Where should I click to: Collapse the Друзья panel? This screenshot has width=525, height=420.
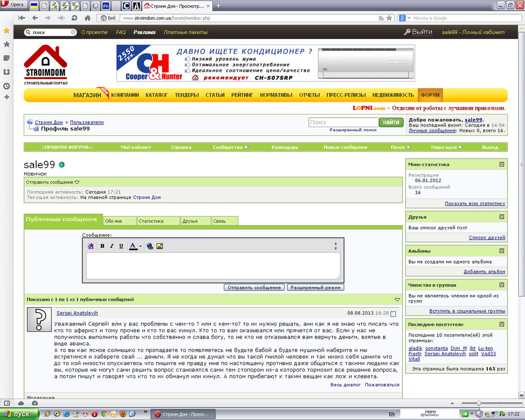click(x=501, y=217)
